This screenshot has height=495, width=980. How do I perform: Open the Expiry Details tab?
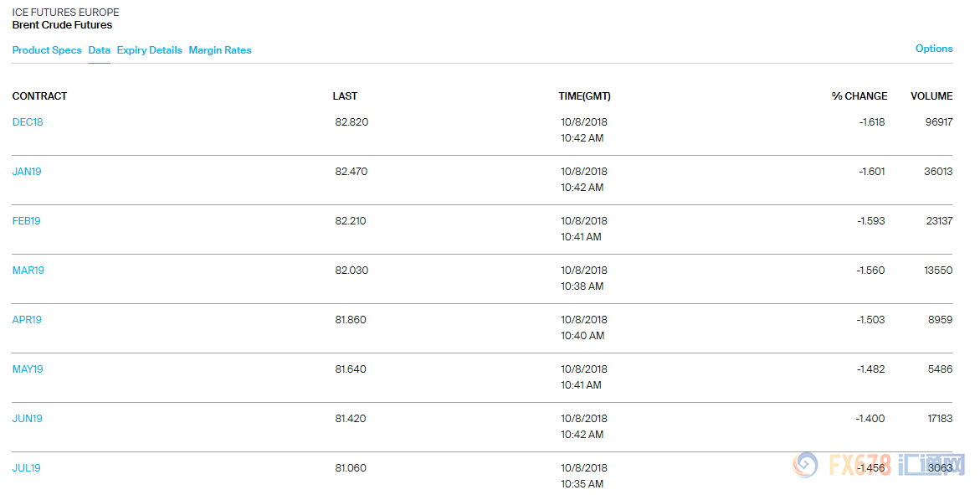(x=149, y=50)
